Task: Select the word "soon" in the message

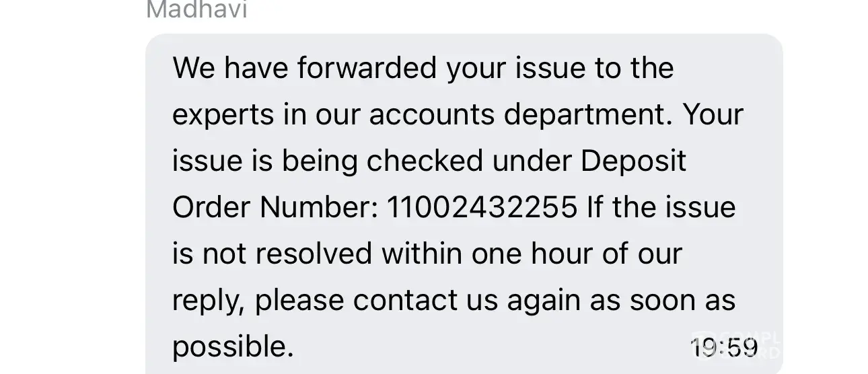Action: click(663, 301)
